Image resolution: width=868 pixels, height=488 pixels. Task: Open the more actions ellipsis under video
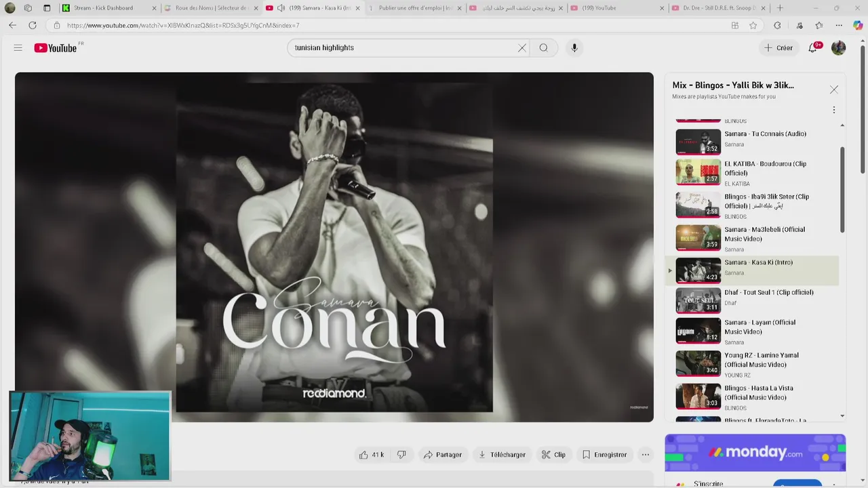646,455
